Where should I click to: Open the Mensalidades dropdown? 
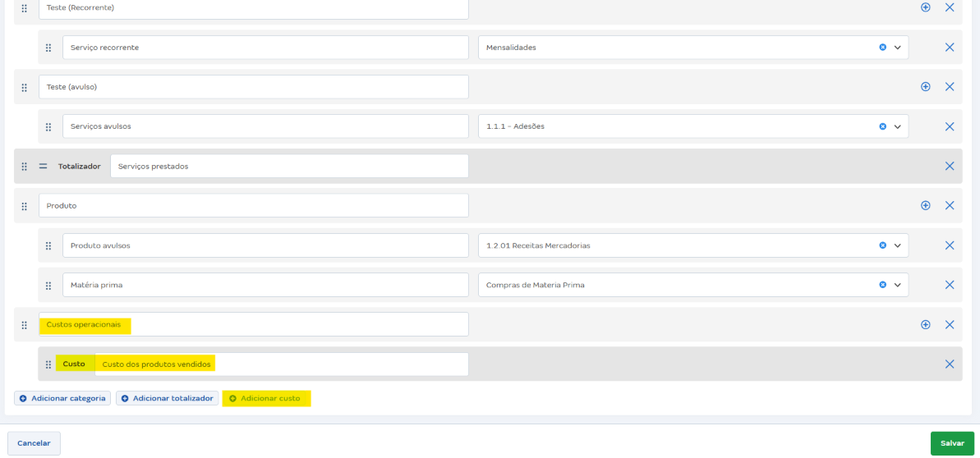coord(898,48)
